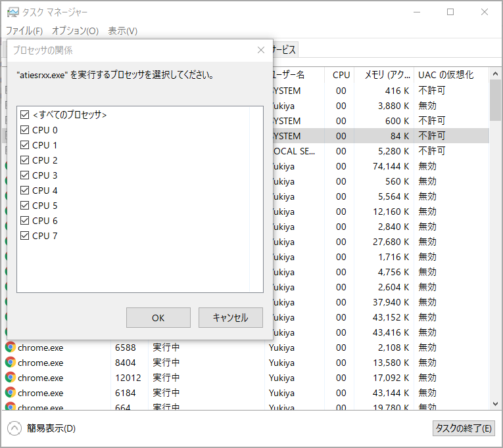Sort by the ユーザー名 column header

coord(299,75)
